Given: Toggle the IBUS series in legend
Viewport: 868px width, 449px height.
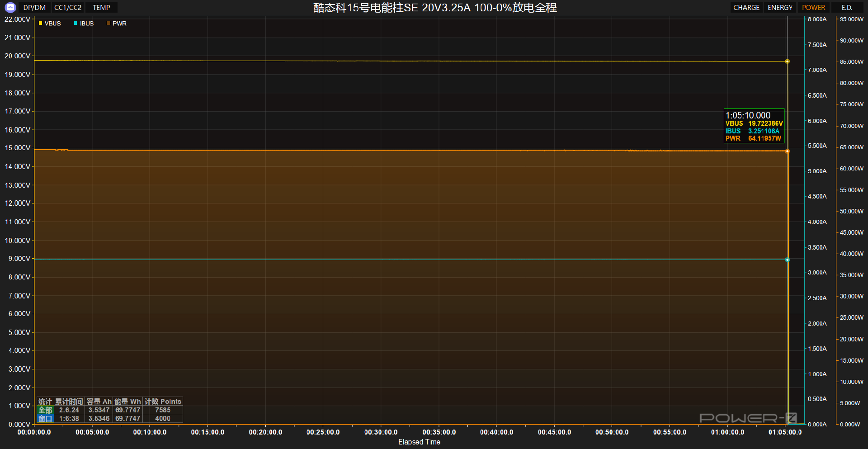Looking at the screenshot, I should (84, 24).
